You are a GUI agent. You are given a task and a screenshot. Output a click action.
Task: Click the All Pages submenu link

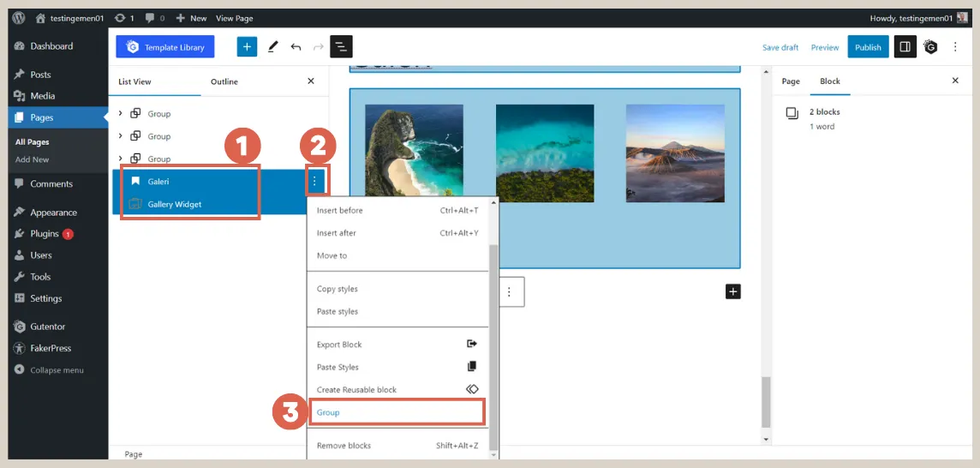[32, 142]
